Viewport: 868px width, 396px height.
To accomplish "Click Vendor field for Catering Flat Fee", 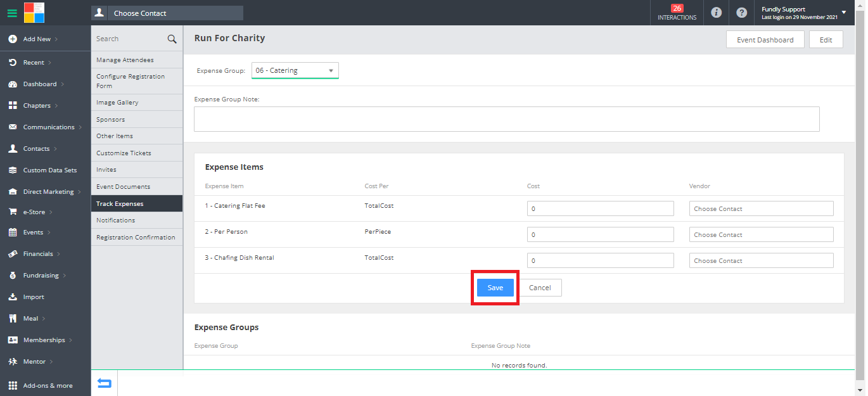I will (x=762, y=208).
